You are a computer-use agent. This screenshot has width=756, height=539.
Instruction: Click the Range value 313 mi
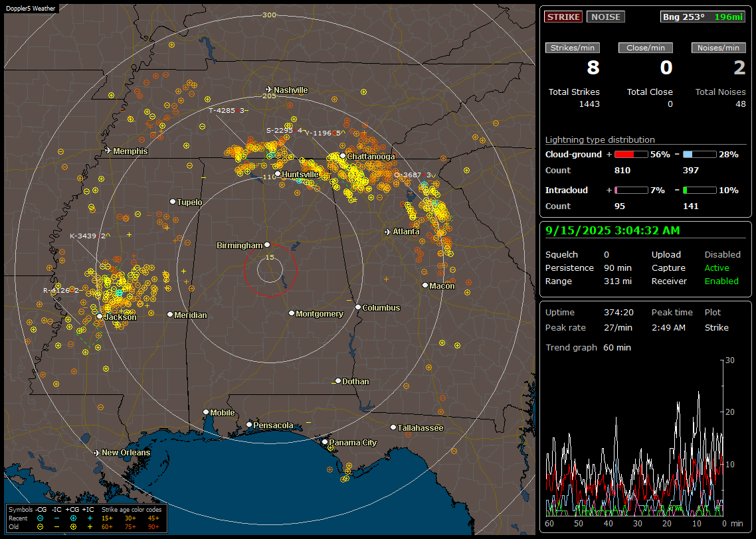618,281
